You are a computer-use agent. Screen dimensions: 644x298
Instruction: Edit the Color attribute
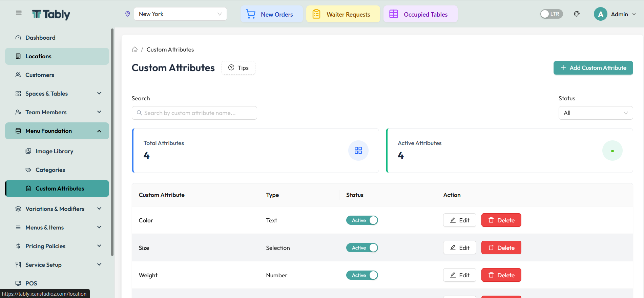tap(460, 220)
